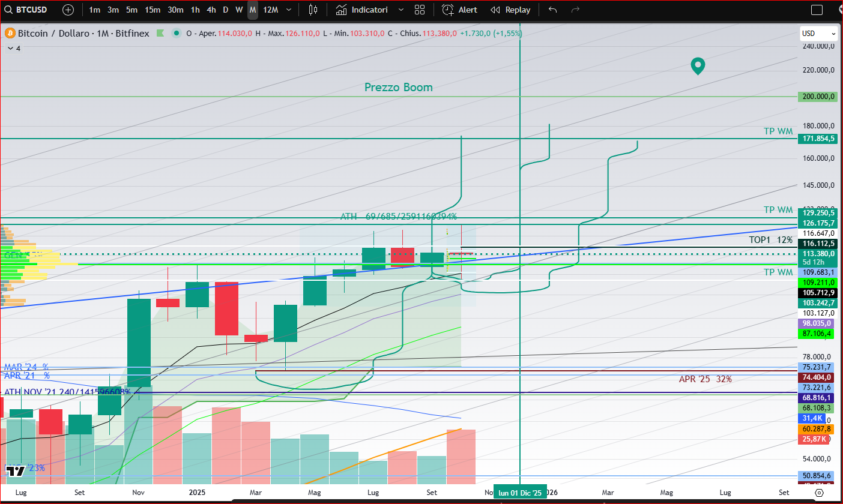
Task: Click the 200.000,0 price label on axis
Action: click(x=817, y=97)
